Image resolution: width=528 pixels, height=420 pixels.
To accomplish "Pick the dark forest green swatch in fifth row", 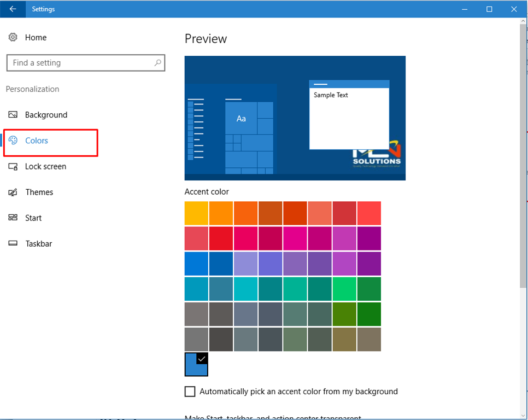I will (x=369, y=314).
